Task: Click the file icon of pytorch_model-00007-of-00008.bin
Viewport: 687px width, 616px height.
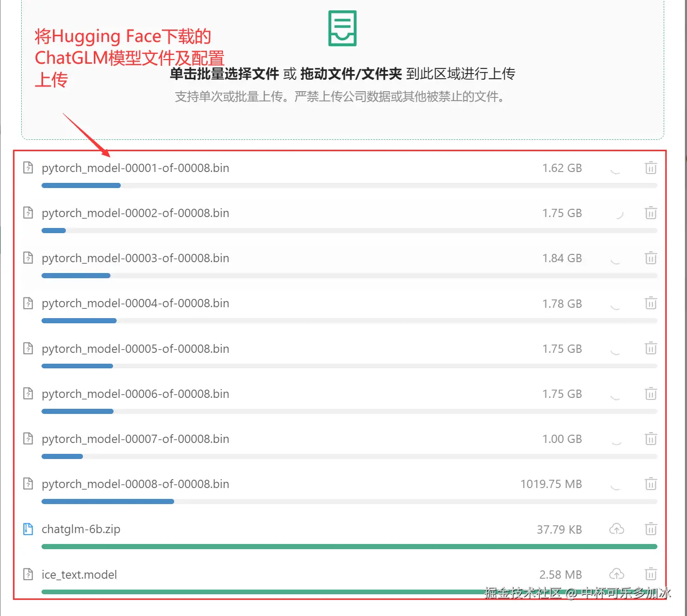Action: (x=29, y=439)
